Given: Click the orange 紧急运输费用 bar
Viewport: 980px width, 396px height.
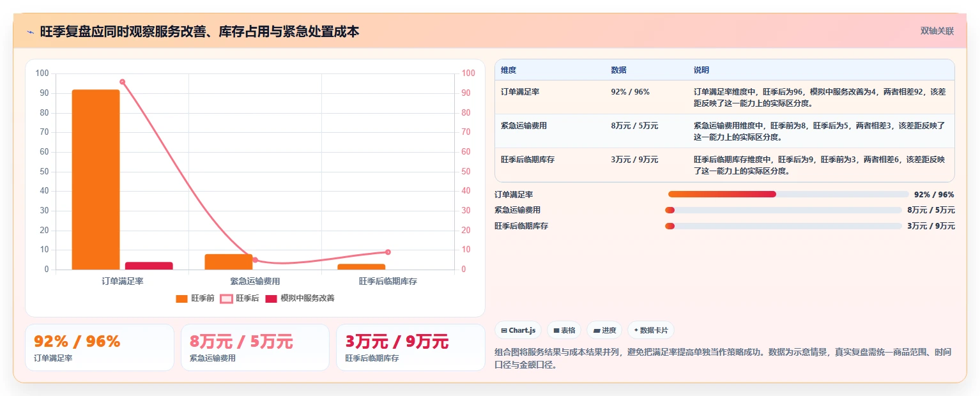Looking at the screenshot, I should pos(229,262).
